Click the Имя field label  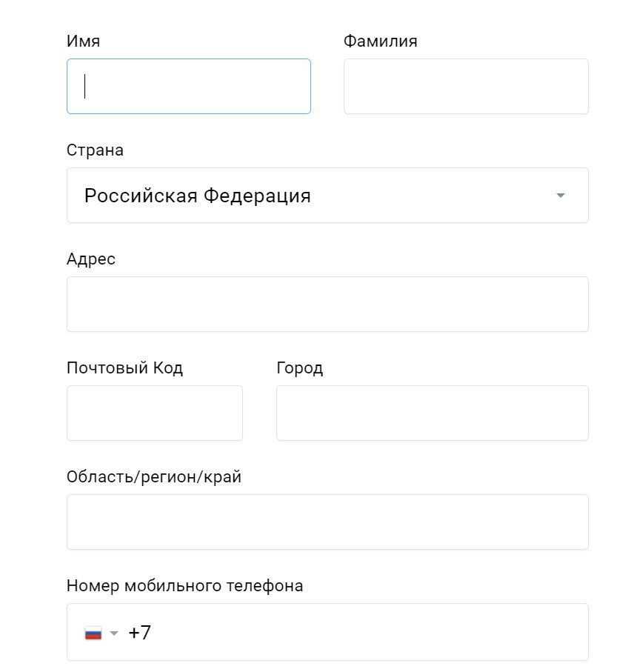[x=83, y=41]
